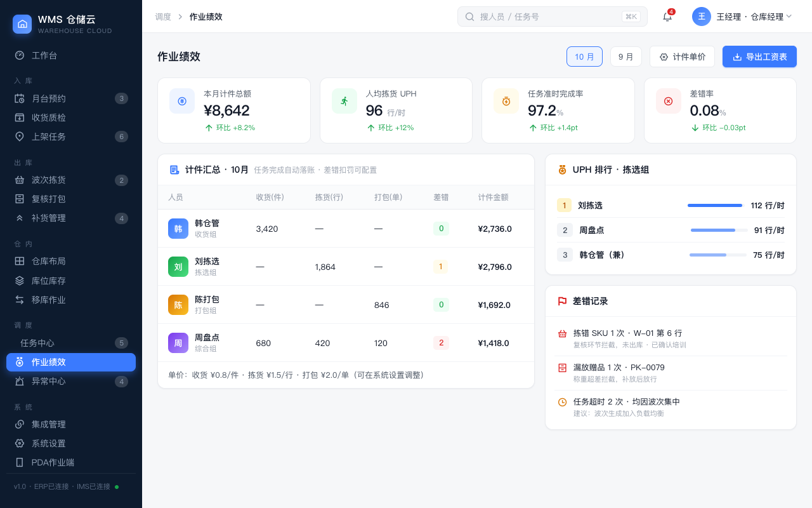
Task: Click the 作业绩效 medal icon in sidebar
Action: (20, 362)
